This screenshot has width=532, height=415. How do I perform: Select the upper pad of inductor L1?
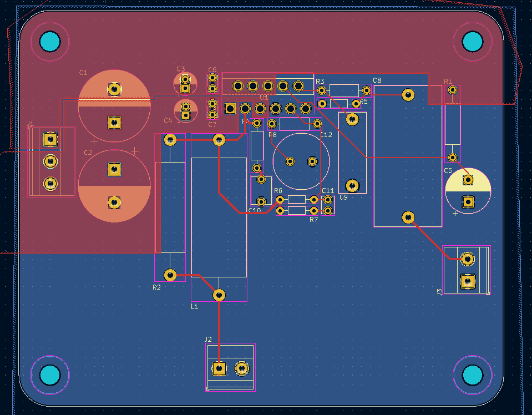(219, 139)
